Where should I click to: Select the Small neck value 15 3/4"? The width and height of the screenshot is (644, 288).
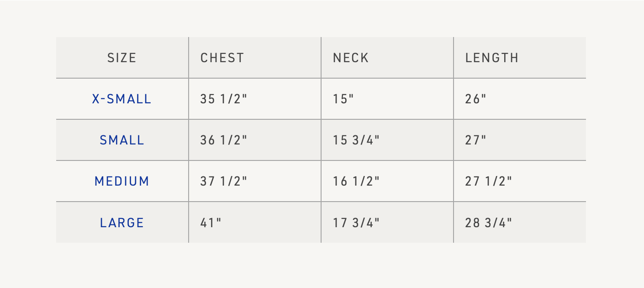[x=356, y=140]
